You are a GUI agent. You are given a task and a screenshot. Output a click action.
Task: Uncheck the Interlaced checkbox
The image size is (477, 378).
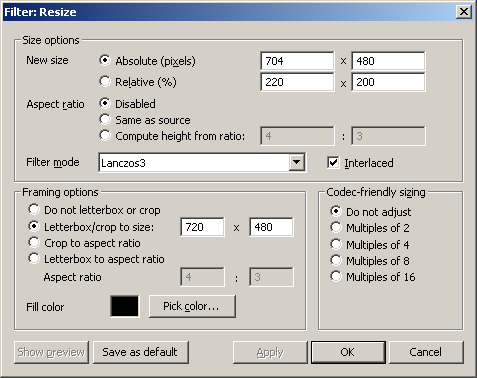(x=333, y=163)
